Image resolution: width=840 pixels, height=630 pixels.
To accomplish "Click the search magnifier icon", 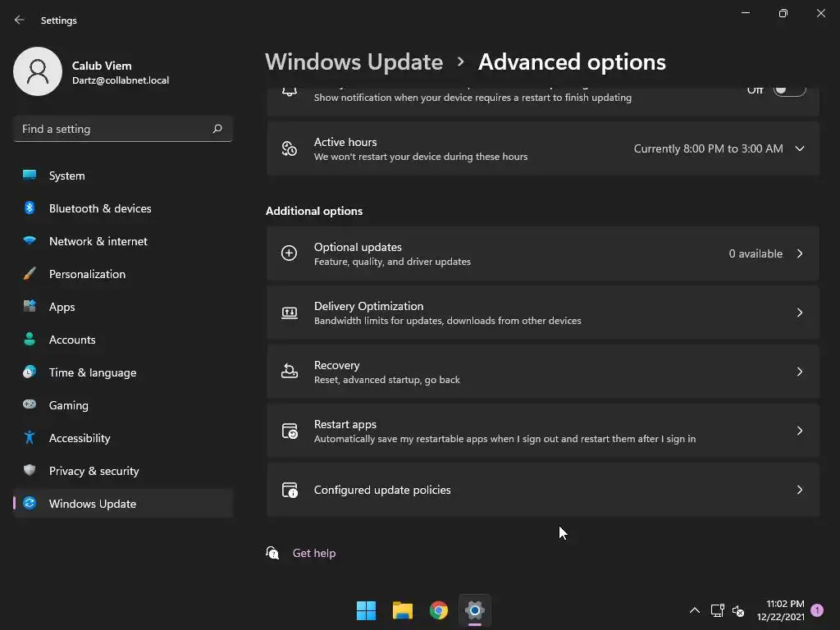I will click(x=217, y=129).
